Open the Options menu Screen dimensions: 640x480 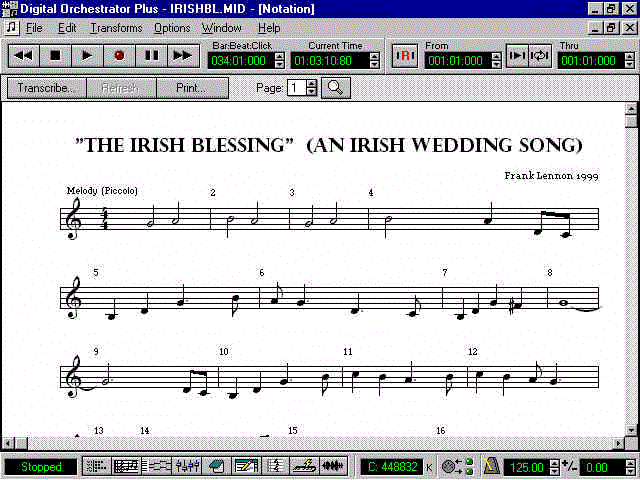coord(172,28)
